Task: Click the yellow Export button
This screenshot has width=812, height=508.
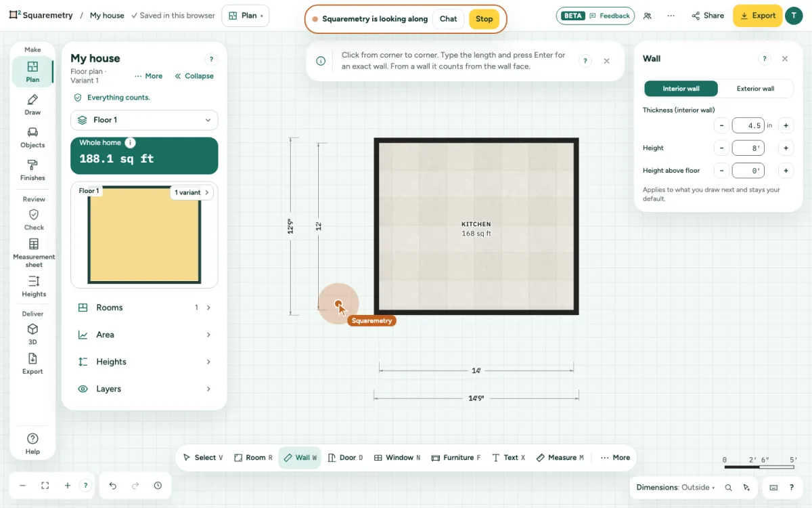Action: 757,16
